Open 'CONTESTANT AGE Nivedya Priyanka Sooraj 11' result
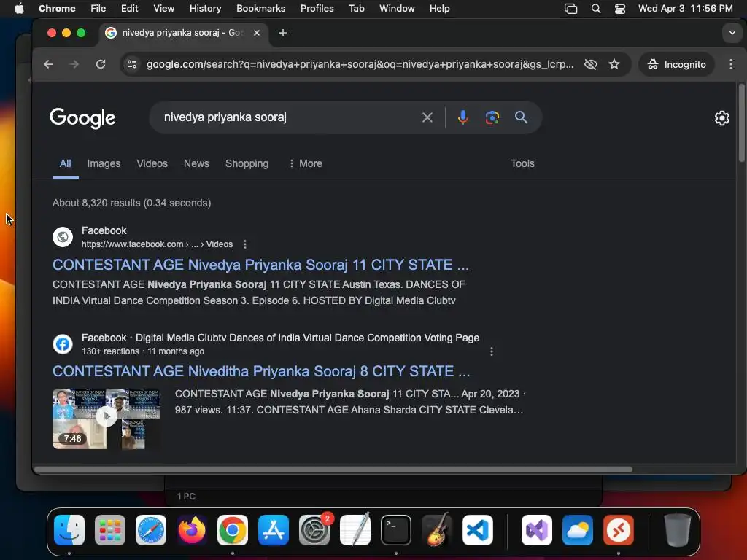Viewport: 747px width, 560px height. (260, 265)
